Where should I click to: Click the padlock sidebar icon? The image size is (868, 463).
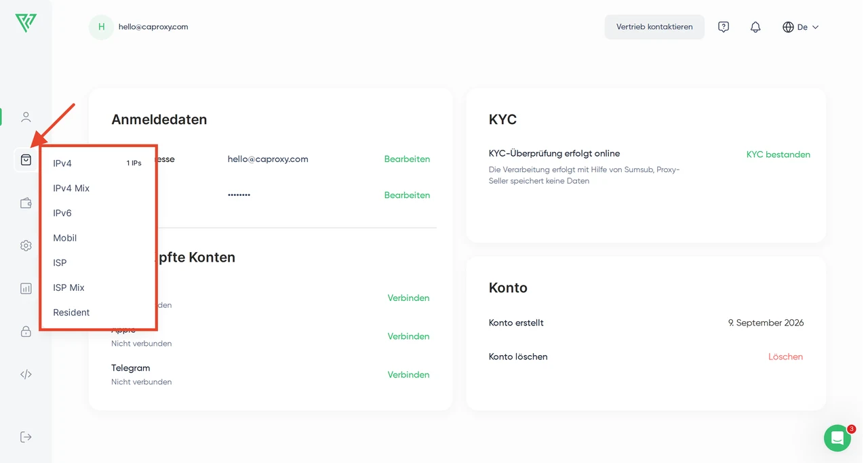(x=26, y=331)
